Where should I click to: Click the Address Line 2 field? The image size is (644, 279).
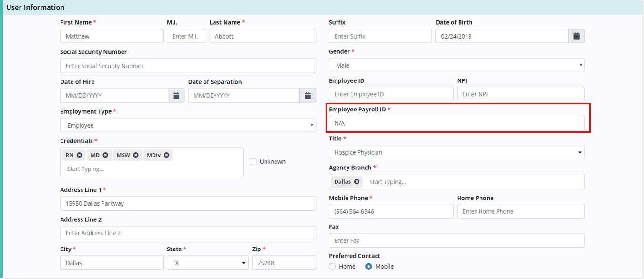point(188,233)
